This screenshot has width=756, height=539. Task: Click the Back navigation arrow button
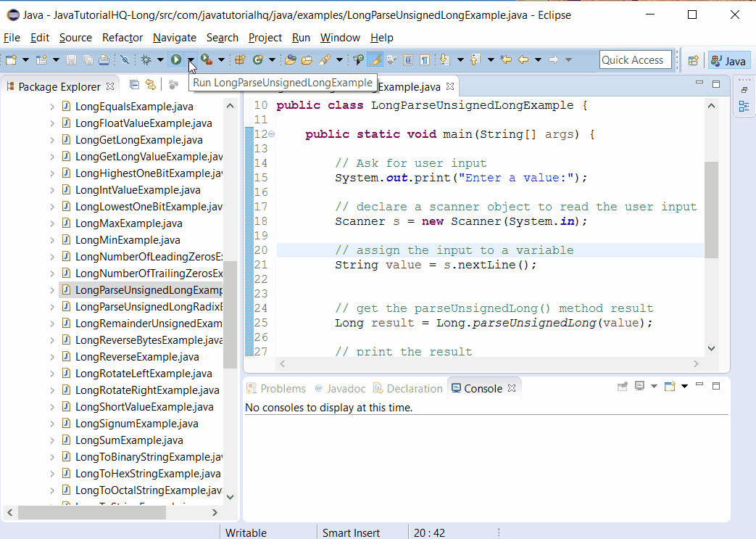pos(523,59)
